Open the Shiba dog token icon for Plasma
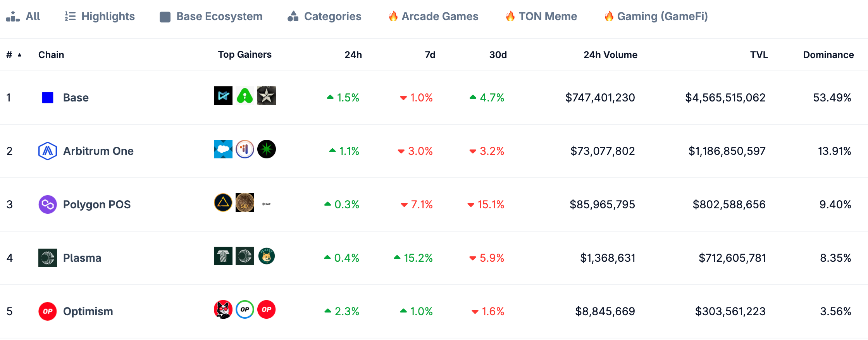 tap(267, 256)
